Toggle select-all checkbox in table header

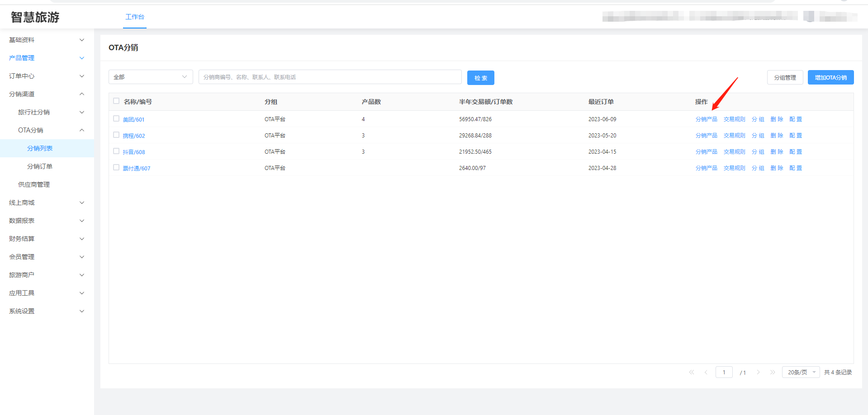[x=116, y=101]
